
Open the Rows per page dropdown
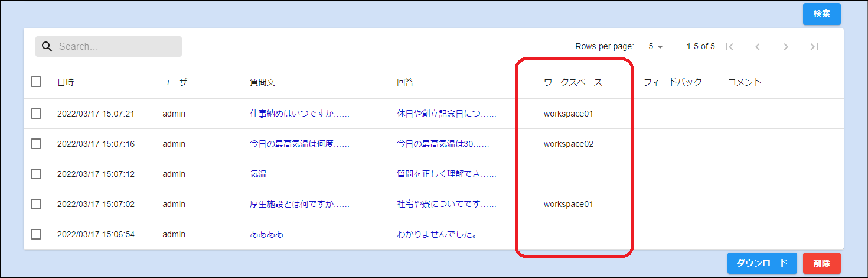pos(655,47)
